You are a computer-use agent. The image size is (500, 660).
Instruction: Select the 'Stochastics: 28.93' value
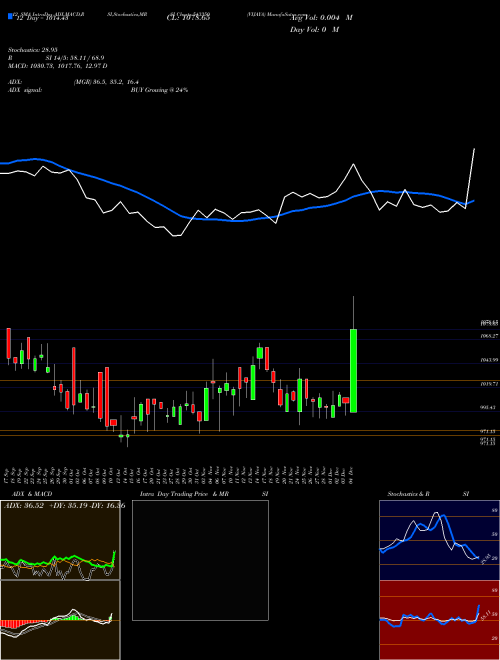(x=32, y=50)
